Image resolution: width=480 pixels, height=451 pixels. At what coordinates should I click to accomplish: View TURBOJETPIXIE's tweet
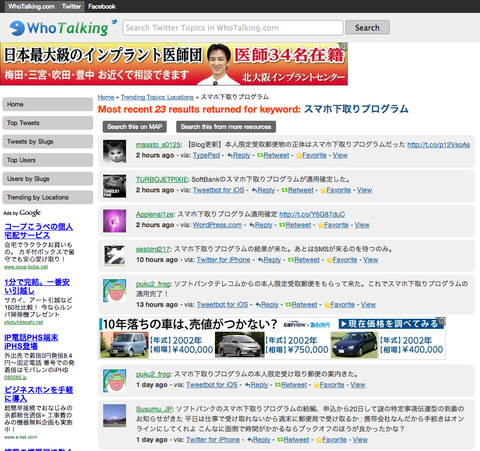point(364,190)
